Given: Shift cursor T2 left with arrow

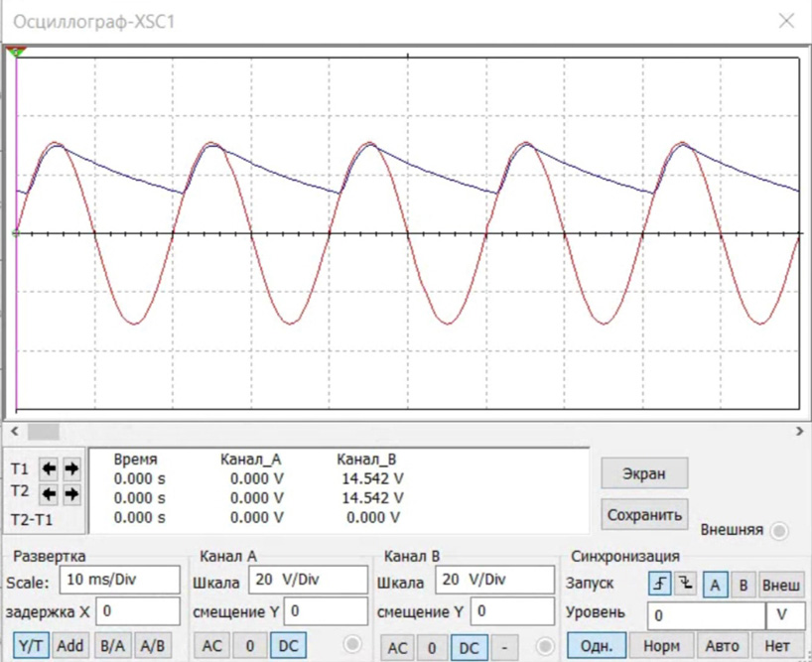Looking at the screenshot, I should point(51,491).
